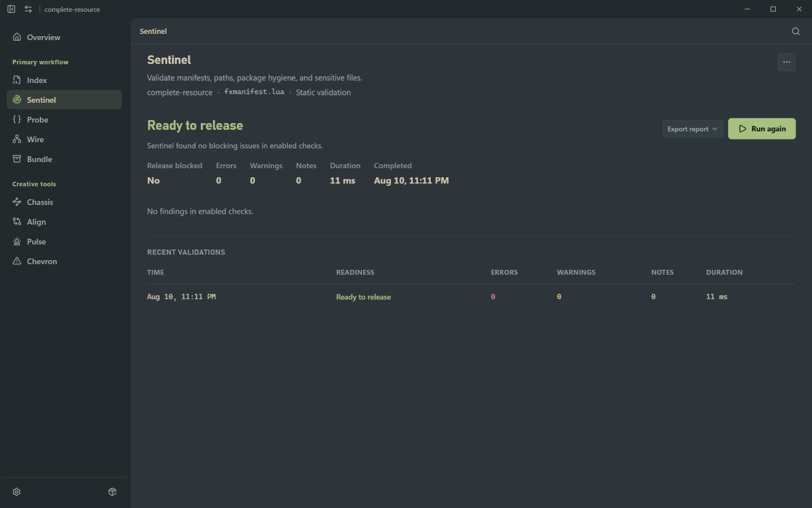Open the search magnifier icon

tap(796, 31)
